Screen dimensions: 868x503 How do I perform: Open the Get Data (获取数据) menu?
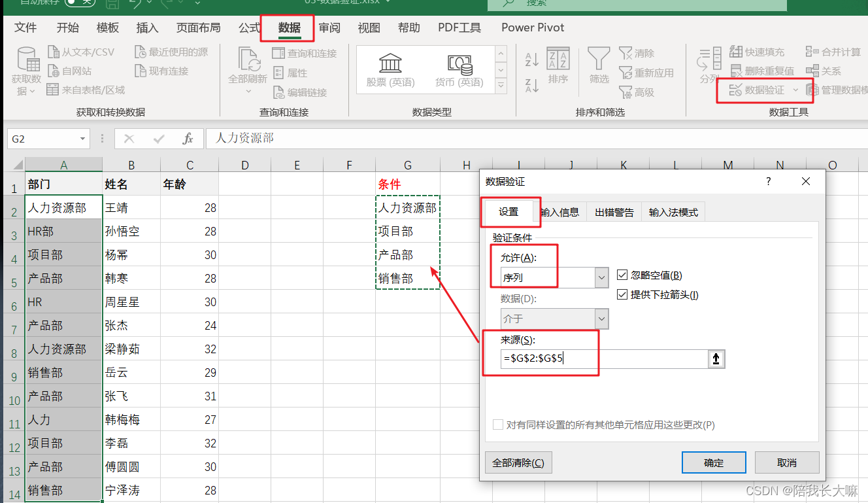point(26,72)
